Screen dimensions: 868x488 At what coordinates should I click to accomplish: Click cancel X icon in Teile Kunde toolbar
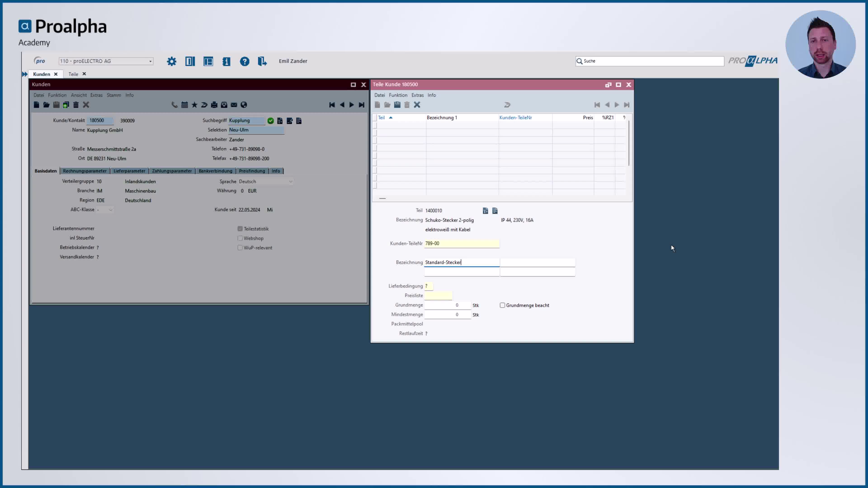417,105
